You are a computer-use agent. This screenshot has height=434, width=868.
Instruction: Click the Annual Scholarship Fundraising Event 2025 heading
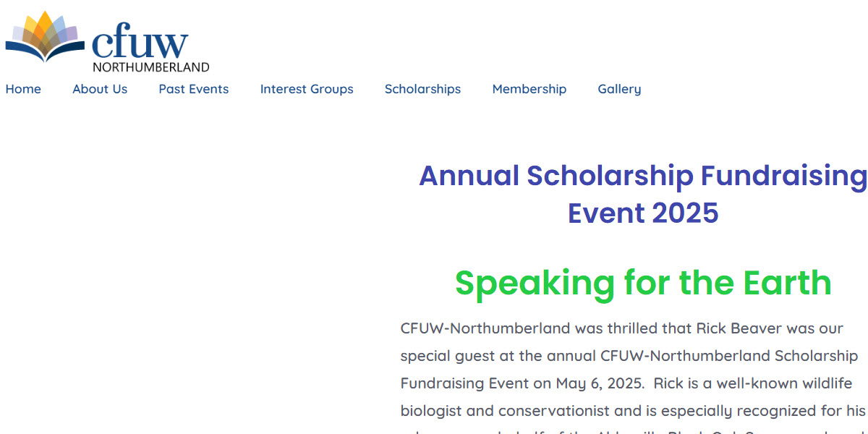[x=642, y=194]
